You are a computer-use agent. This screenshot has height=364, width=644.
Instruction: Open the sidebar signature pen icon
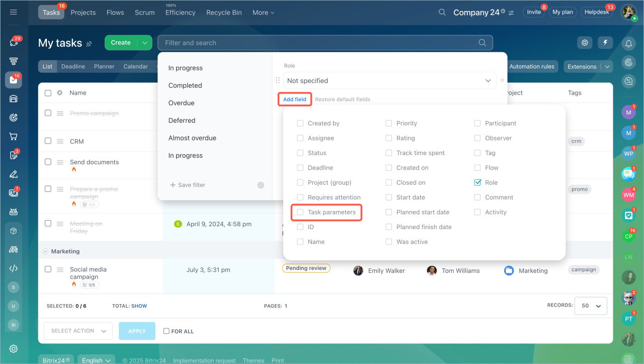14,174
